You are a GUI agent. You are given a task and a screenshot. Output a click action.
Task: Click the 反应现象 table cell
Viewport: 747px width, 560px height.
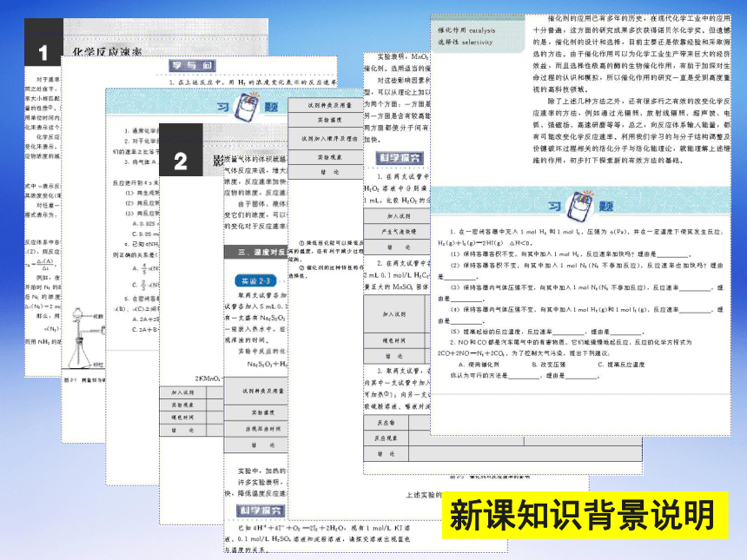coord(386,438)
